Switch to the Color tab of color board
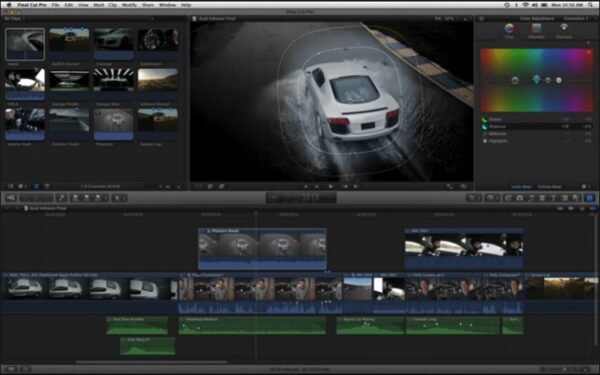 [x=509, y=31]
